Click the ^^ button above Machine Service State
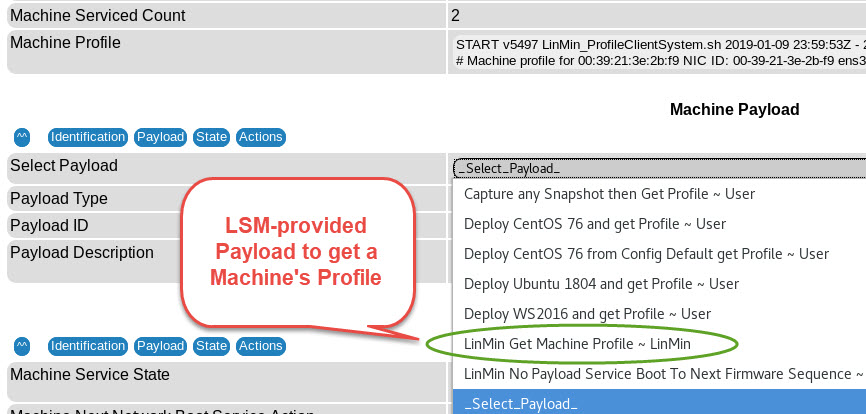Image resolution: width=866 pixels, height=414 pixels. coord(21,346)
